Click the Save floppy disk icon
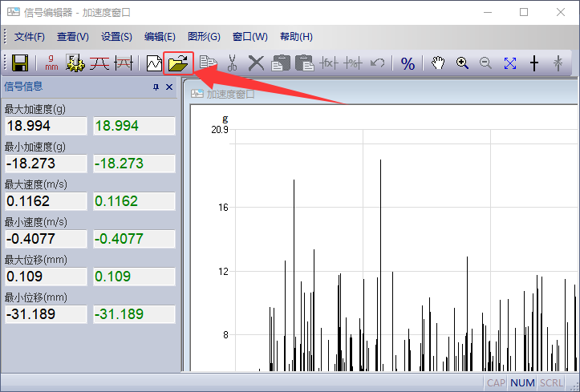This screenshot has height=392, width=580. point(20,63)
